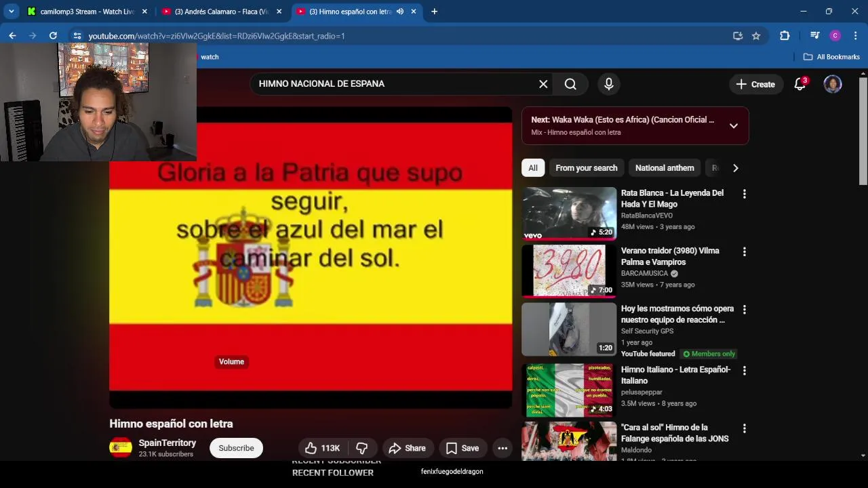Open the watch bookmark
Viewport: 868px width, 488px height.
[210, 57]
